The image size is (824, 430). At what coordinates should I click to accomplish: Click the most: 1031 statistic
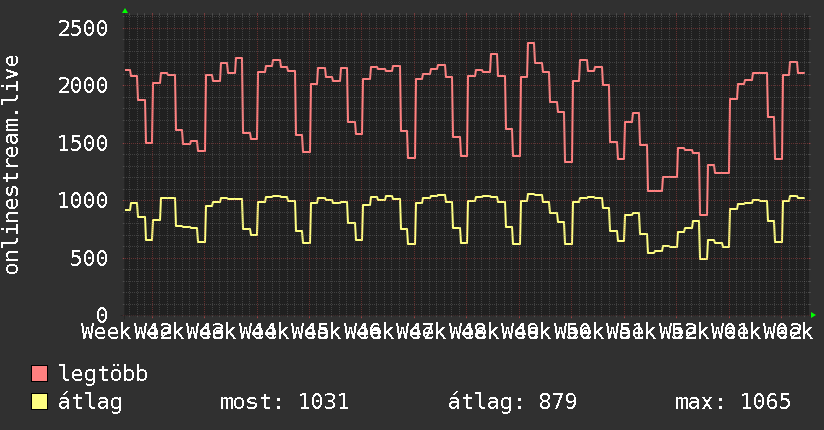(283, 402)
